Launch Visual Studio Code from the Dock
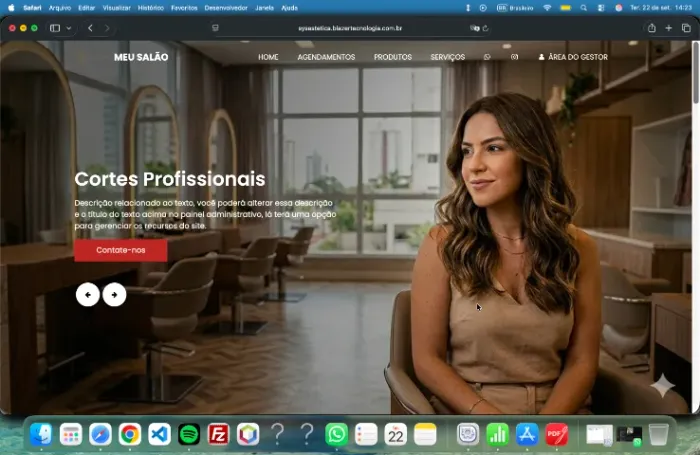The image size is (700, 455). coord(159,434)
